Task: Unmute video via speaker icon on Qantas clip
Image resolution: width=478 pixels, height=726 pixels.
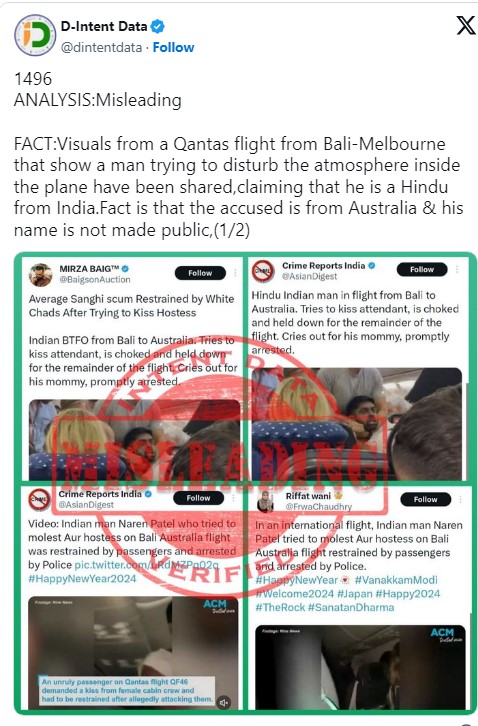Action: [224, 702]
